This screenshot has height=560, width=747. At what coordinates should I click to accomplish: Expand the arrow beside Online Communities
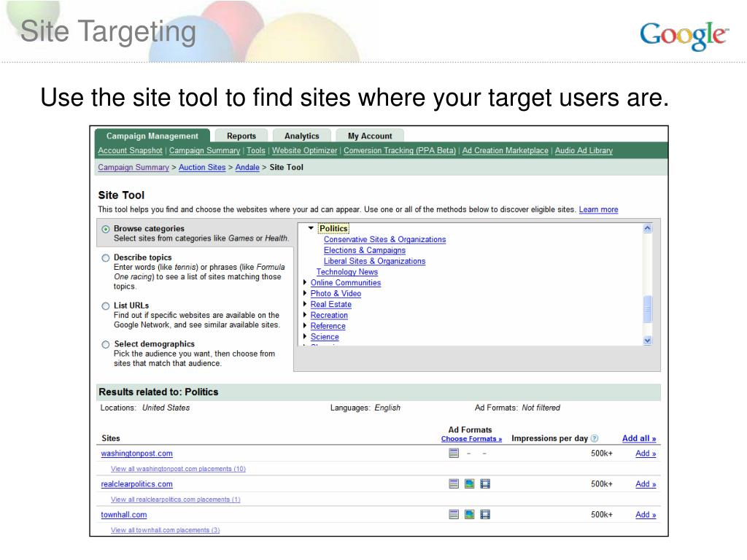tap(305, 282)
